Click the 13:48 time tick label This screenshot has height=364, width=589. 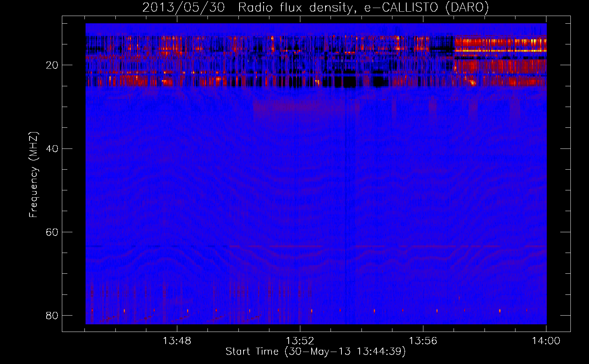[177, 341]
